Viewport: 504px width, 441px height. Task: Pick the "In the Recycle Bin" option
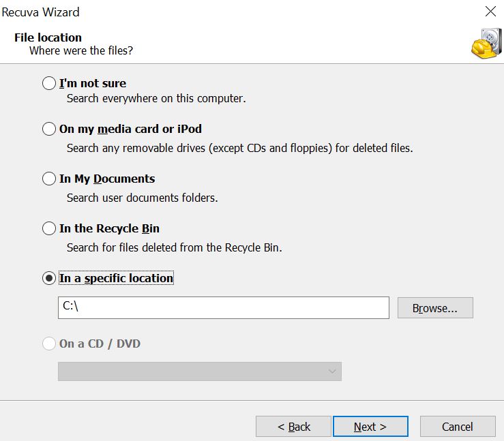coord(49,228)
